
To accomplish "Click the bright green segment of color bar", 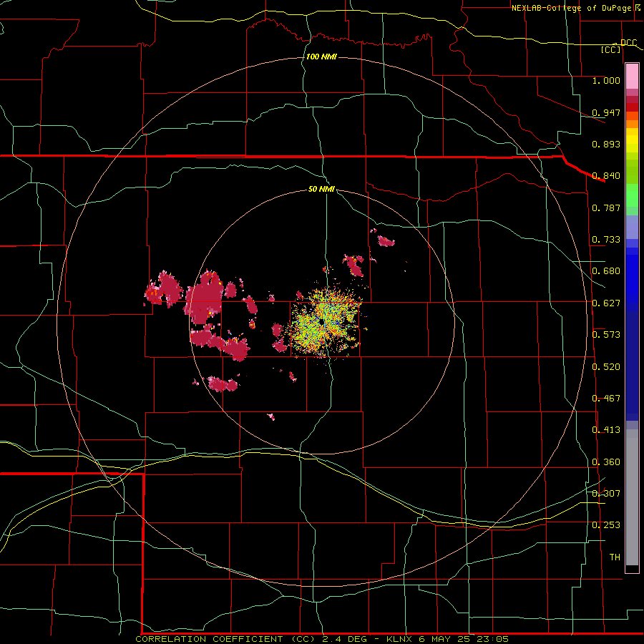I will 632,195.
